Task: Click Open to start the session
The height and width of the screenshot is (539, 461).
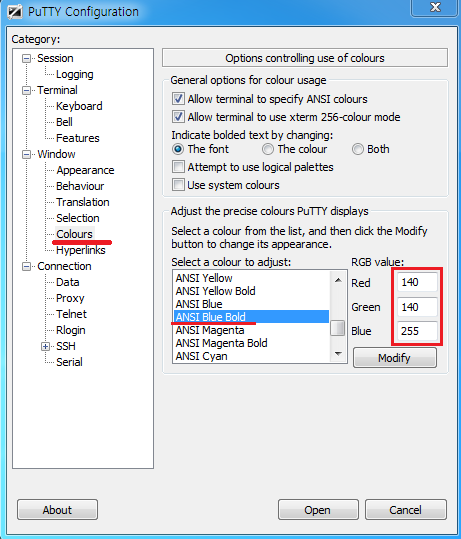Action: (x=318, y=510)
